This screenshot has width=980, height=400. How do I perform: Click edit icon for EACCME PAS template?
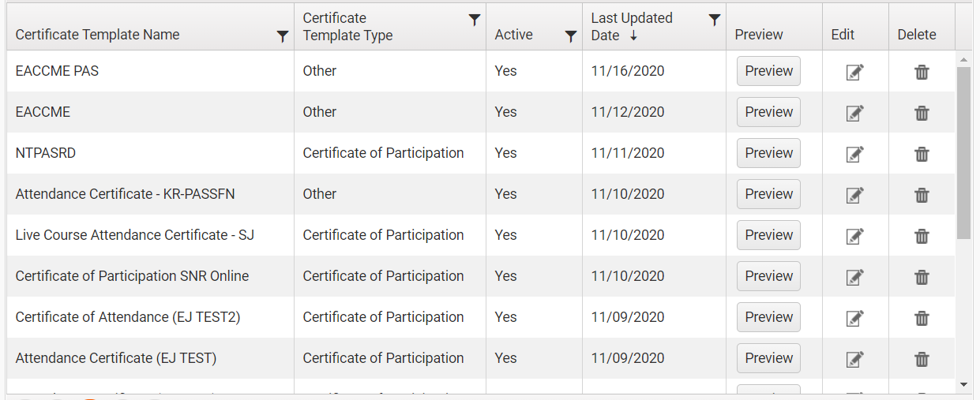click(854, 72)
